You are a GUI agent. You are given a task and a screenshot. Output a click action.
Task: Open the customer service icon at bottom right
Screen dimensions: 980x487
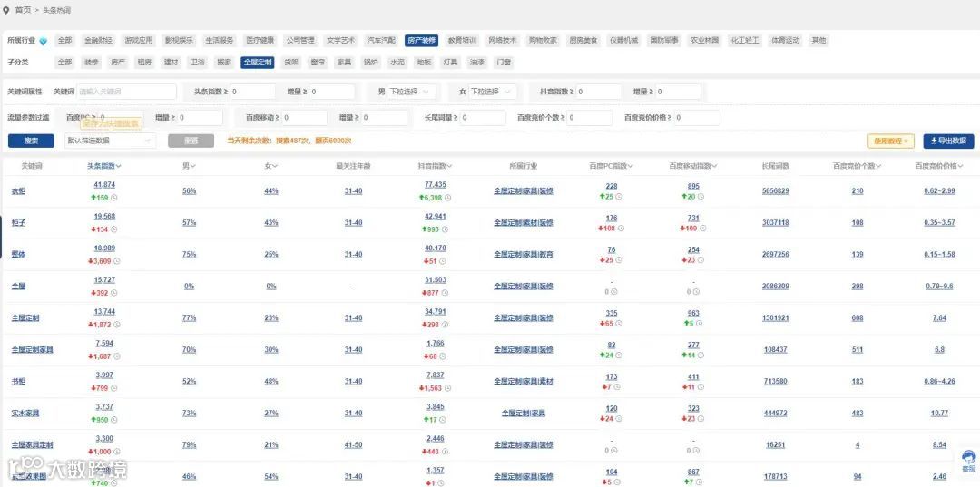(x=968, y=461)
